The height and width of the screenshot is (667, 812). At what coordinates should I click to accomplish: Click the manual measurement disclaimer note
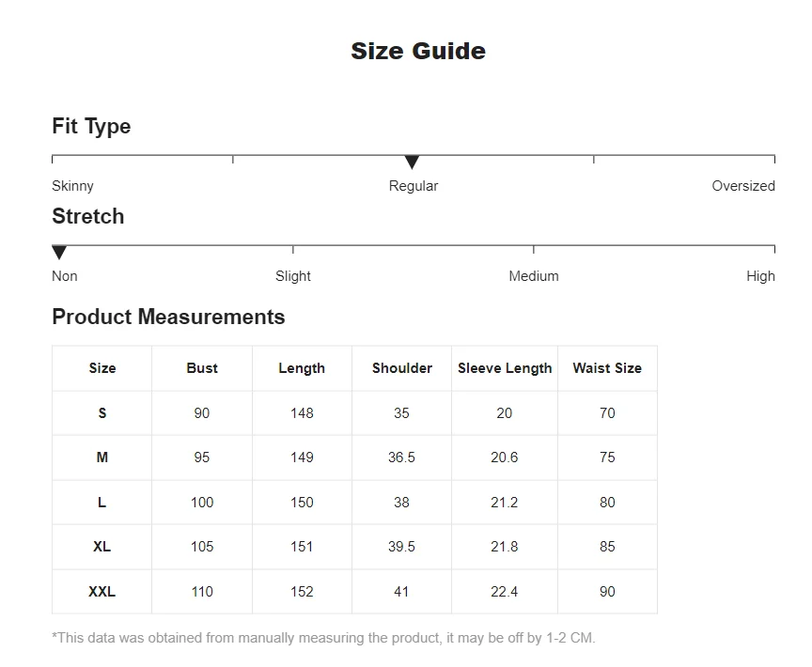click(x=323, y=638)
